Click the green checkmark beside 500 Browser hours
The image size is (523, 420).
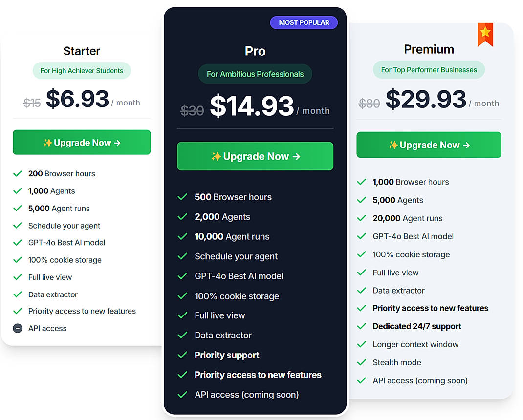point(182,197)
